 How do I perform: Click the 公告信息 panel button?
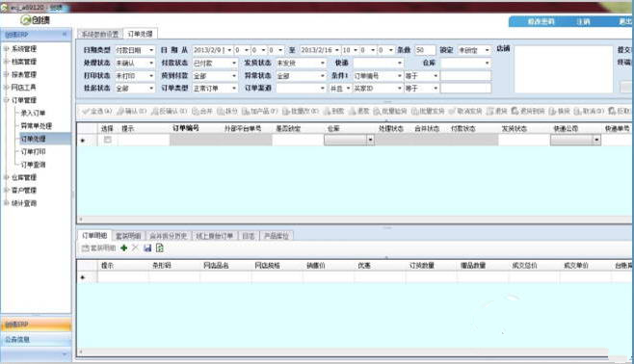tap(36, 340)
